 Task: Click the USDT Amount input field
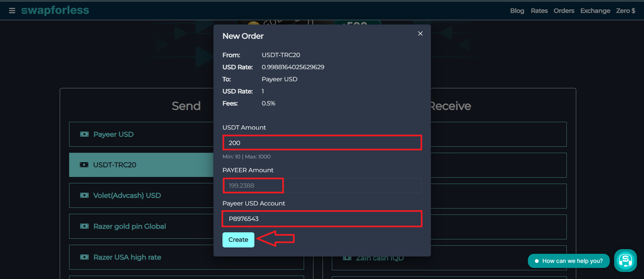tap(322, 143)
